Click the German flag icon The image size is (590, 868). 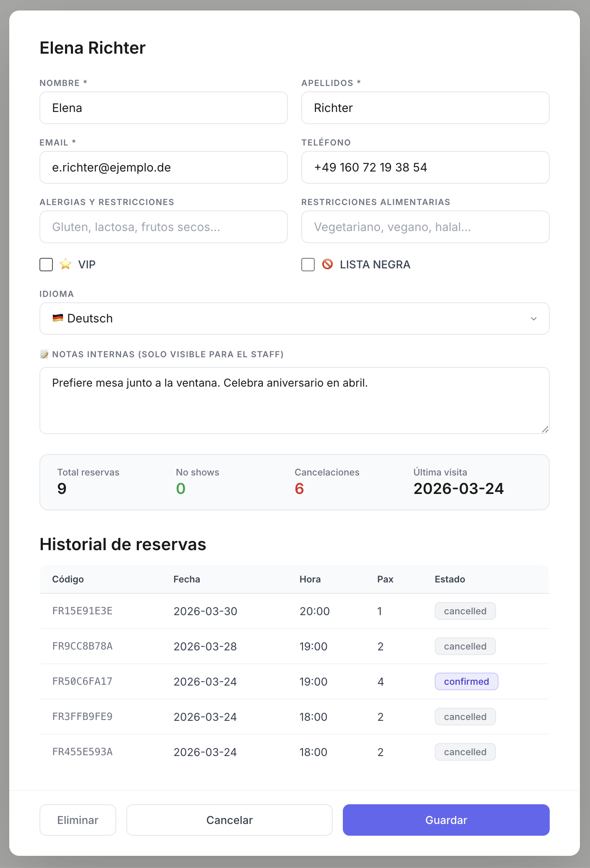pos(57,318)
